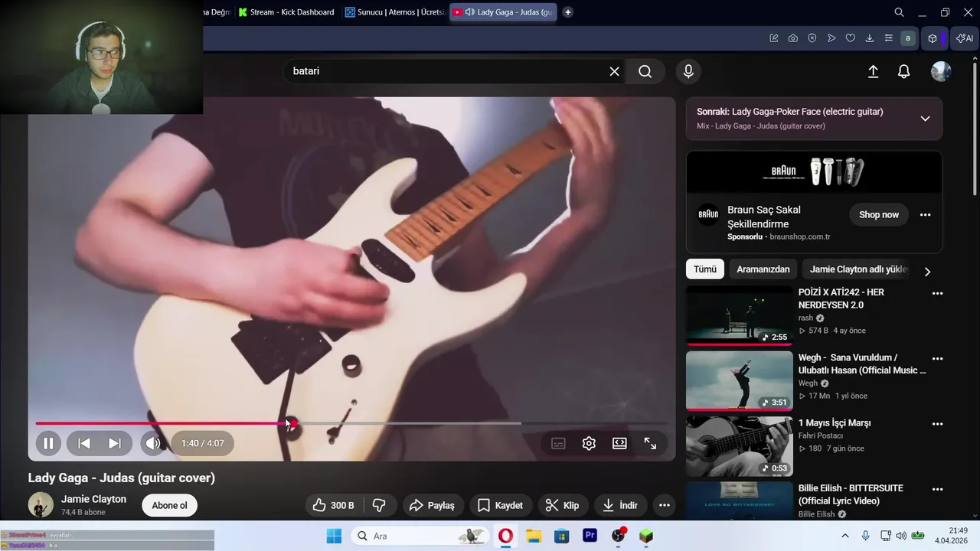Open a new browser tab

[567, 12]
